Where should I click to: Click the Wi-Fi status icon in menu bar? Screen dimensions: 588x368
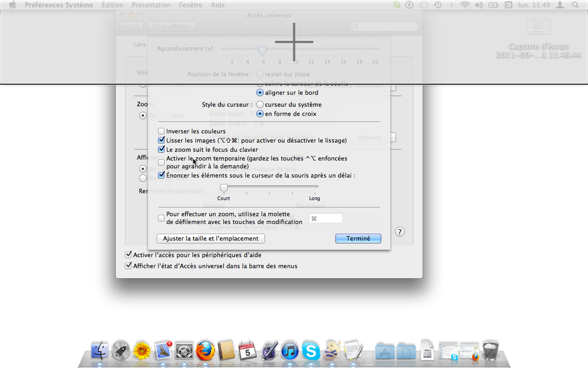[x=465, y=5]
